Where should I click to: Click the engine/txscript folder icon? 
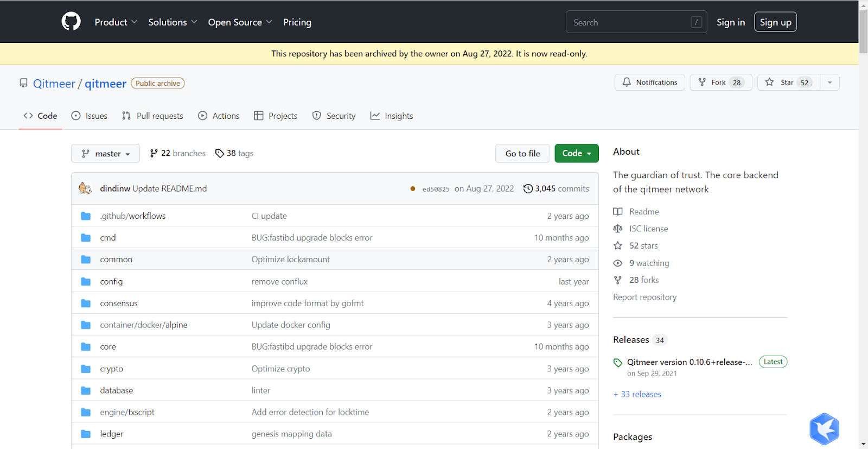(x=86, y=412)
